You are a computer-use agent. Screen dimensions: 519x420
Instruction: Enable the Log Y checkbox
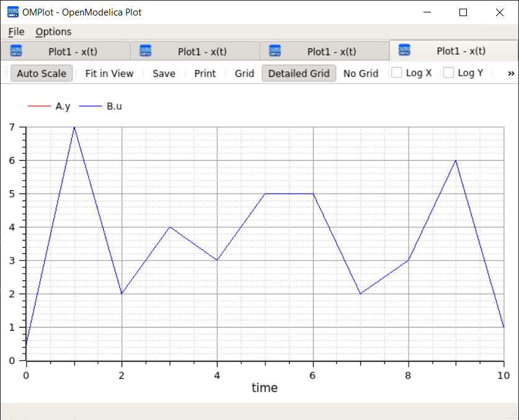[x=448, y=73]
